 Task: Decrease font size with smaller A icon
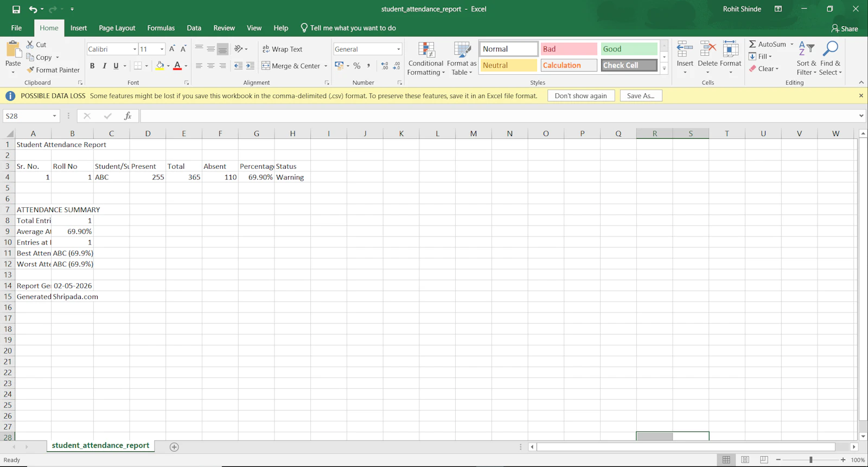pos(183,49)
